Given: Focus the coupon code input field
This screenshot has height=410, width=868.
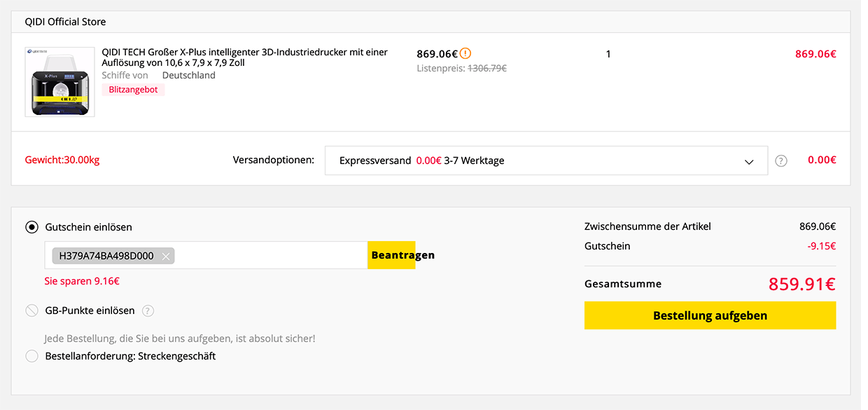Looking at the screenshot, I should pos(206,255).
